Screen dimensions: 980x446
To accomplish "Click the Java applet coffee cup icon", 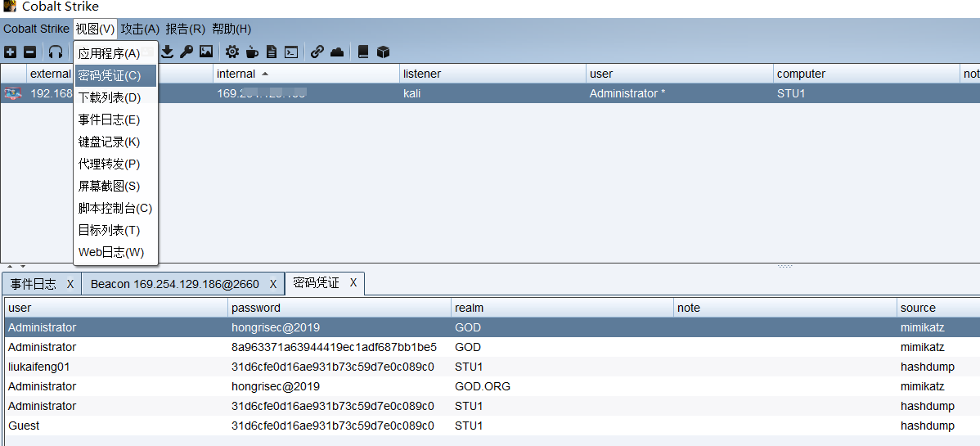I will [252, 52].
